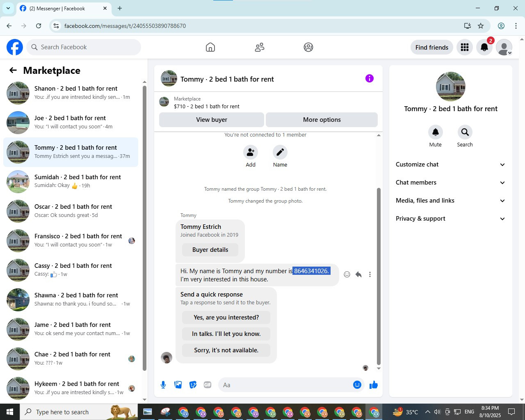Open a new browser tab
This screenshot has width=525, height=420.
tap(120, 8)
